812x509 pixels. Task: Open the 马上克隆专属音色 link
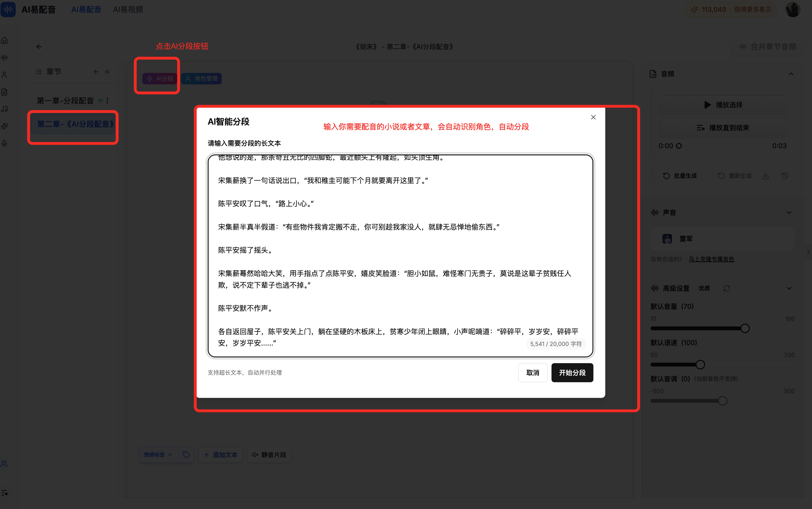(712, 259)
